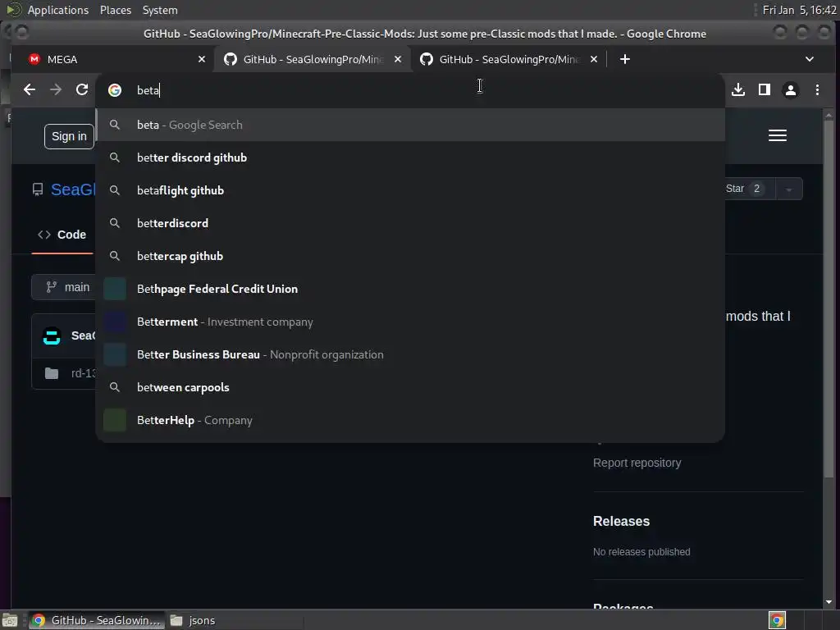Select 'beta - Google Search' suggestion
840x630 pixels.
tap(410, 125)
